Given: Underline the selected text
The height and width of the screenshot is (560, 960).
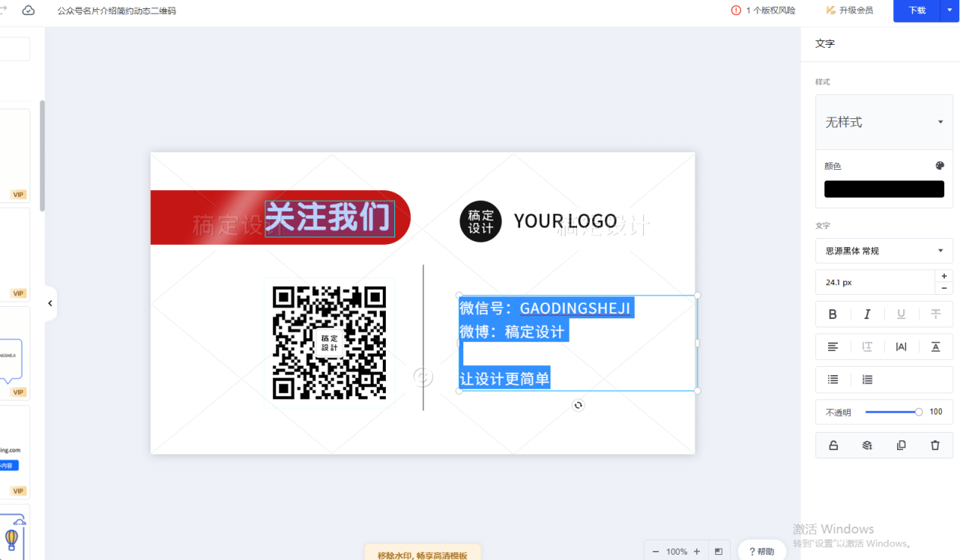Looking at the screenshot, I should click(x=901, y=314).
